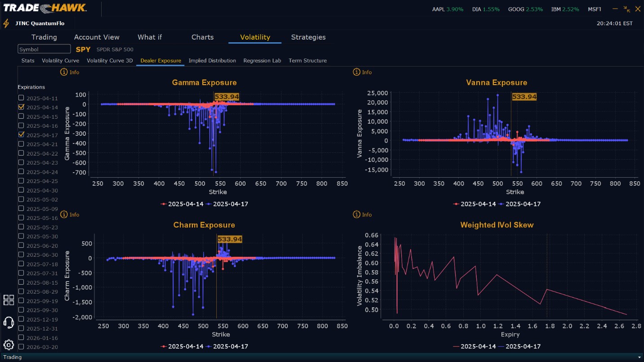
Task: Open the grid layout icon in left sidebar
Action: click(x=9, y=300)
